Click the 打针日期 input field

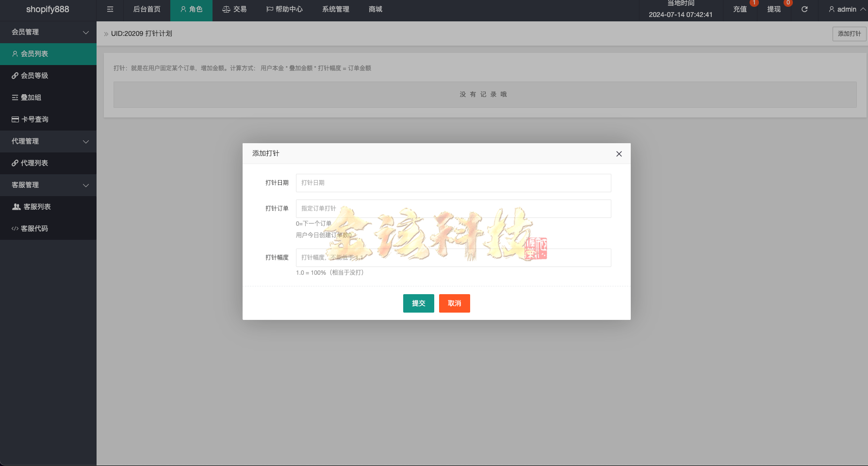pos(453,183)
